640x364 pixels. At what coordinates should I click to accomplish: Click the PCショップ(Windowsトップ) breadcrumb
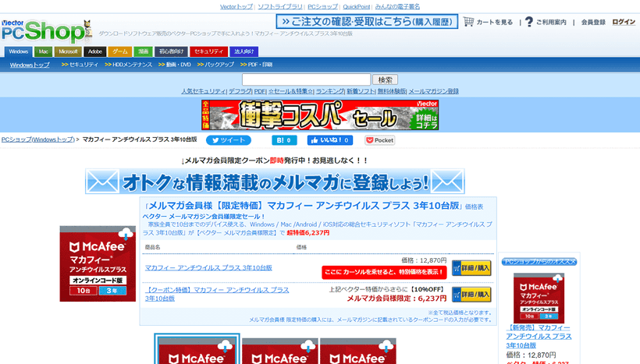(x=38, y=140)
